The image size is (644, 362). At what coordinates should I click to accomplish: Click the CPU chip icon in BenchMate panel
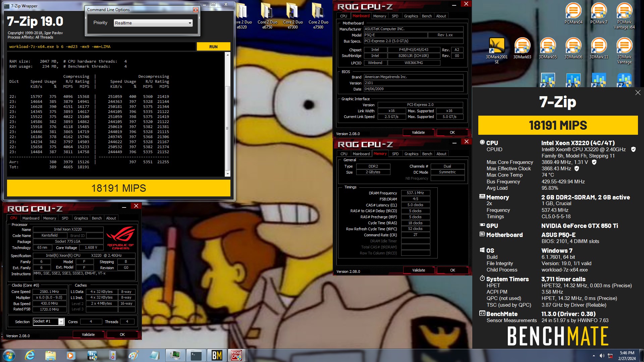point(482,142)
